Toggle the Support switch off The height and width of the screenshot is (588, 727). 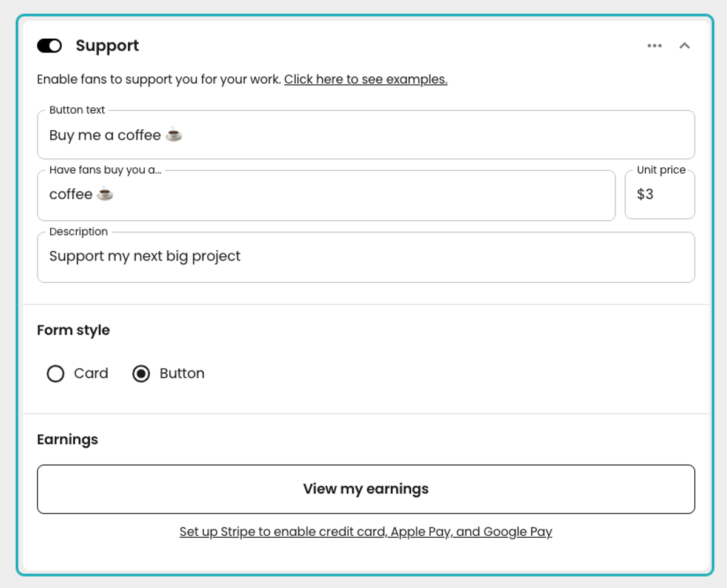point(50,46)
